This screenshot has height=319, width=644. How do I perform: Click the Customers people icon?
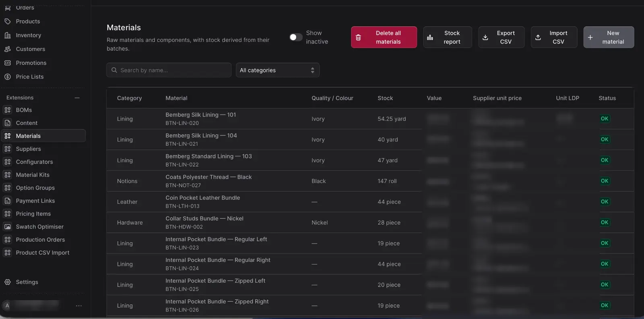coord(8,49)
